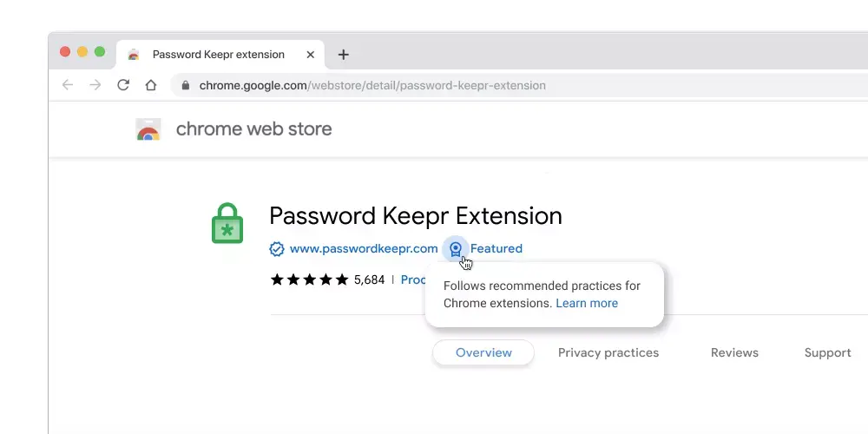Visit www.passwordkeepr.com publisher link

tap(364, 248)
